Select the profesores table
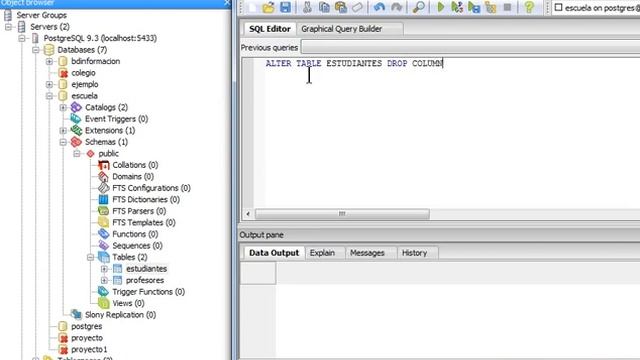640x360 pixels. point(145,280)
